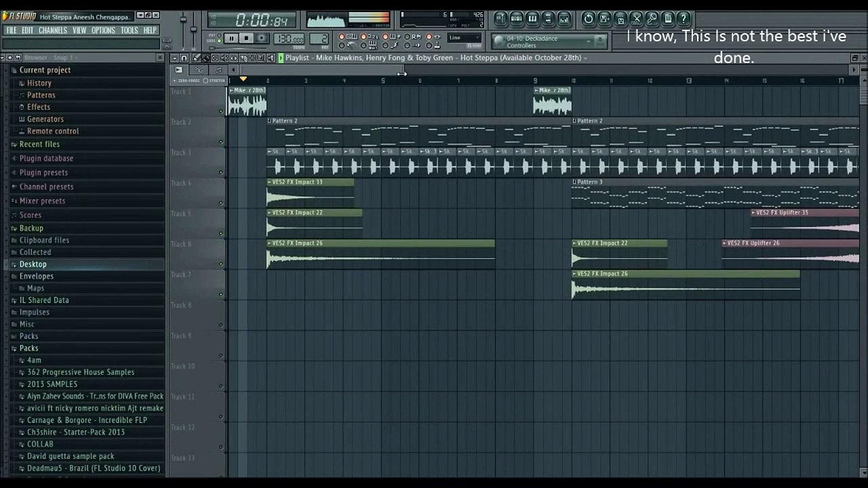Click the Render/export save icon
868x488 pixels.
click(x=620, y=19)
